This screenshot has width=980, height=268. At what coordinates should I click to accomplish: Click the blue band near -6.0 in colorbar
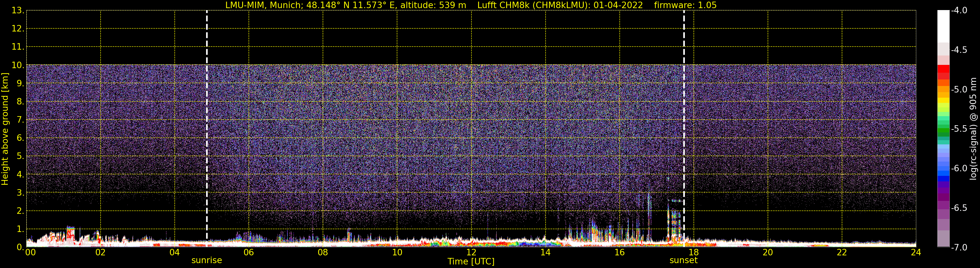944,174
